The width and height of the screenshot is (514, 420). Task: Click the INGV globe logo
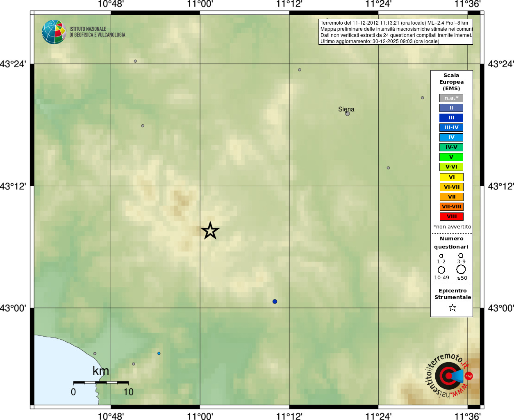[54, 32]
